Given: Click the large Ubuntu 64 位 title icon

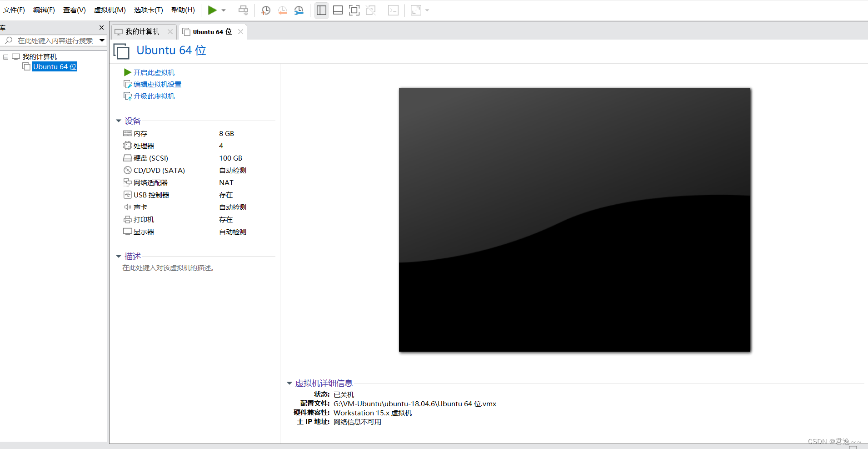Looking at the screenshot, I should coord(121,51).
